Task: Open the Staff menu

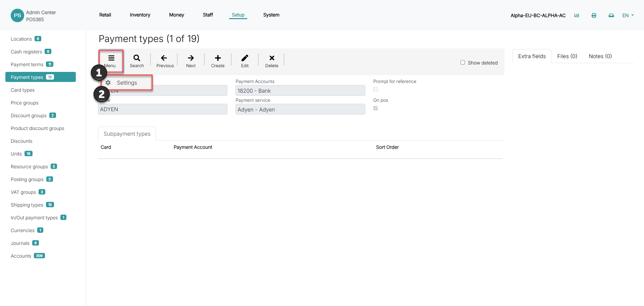Action: point(208,15)
